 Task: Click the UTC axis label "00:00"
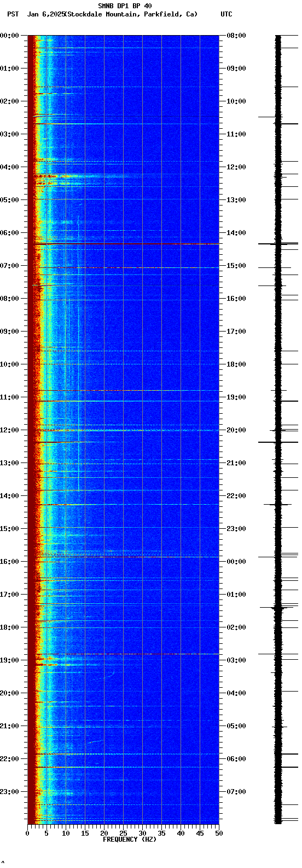236,562
